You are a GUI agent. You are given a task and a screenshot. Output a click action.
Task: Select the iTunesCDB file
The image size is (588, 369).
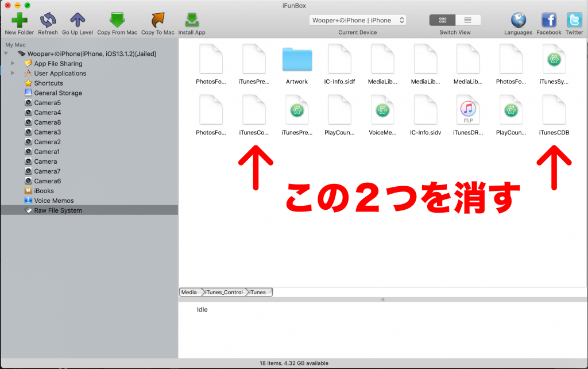click(x=554, y=116)
